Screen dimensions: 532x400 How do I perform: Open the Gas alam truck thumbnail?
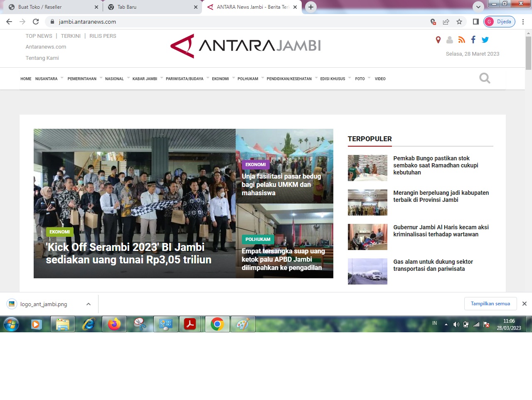pyautogui.click(x=367, y=271)
